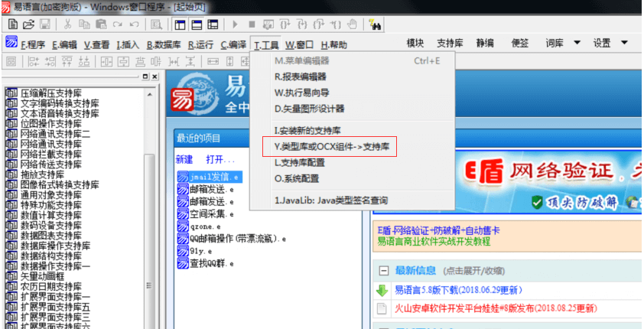Click the equal-width sizing icon
Image resolution: width=644 pixels, height=329 pixels.
point(213,62)
